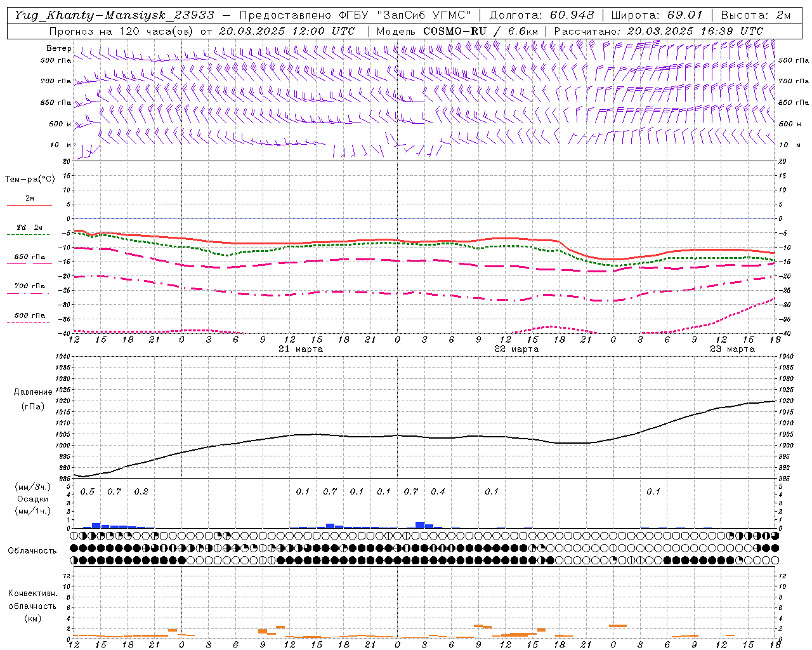
Task: Click the 0.4 three-hour precipitation value
Action: [438, 491]
